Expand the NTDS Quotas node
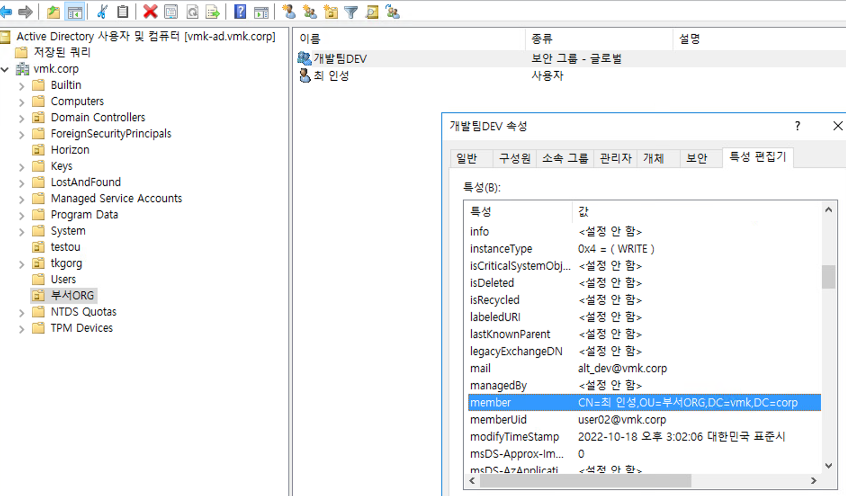 tap(22, 312)
